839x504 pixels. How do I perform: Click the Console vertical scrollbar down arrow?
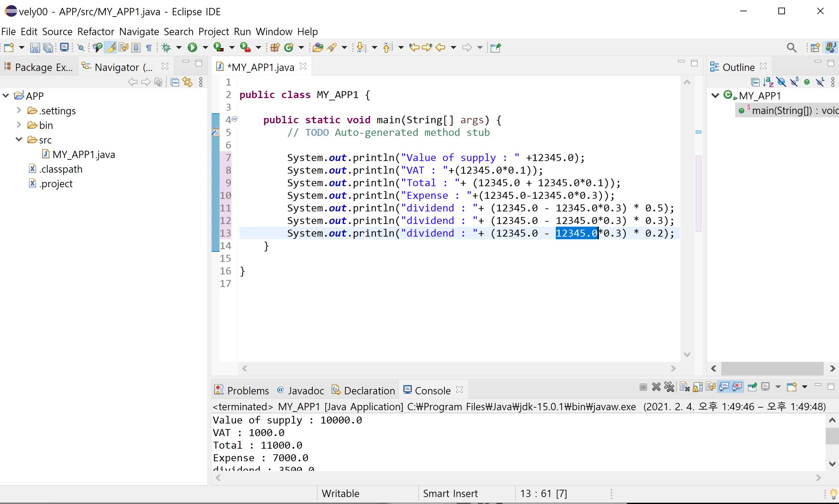(x=832, y=464)
